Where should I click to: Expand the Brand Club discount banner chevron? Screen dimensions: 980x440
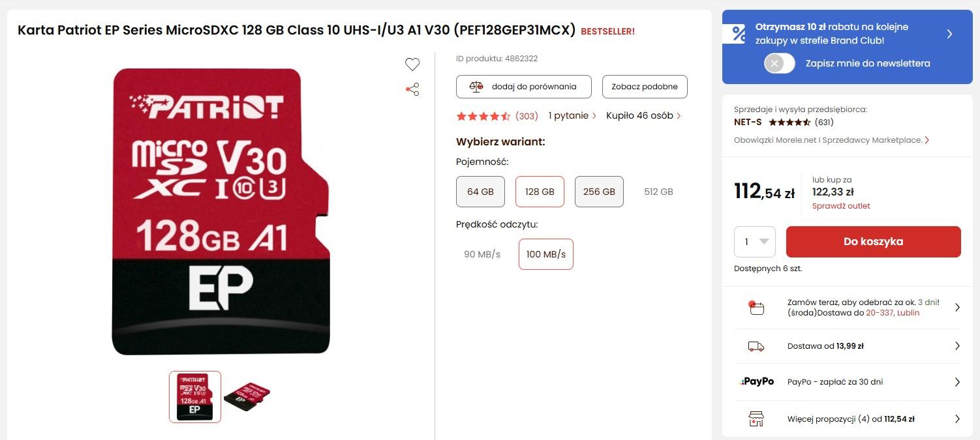pos(949,34)
